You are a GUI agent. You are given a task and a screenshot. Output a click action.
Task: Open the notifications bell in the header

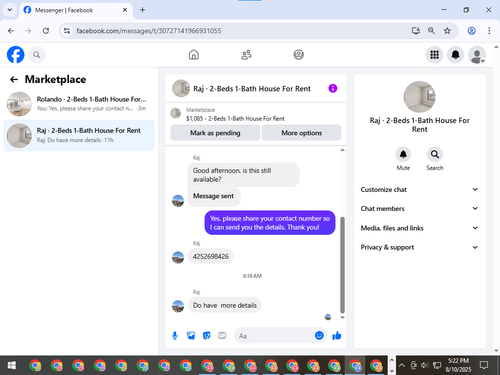click(455, 55)
